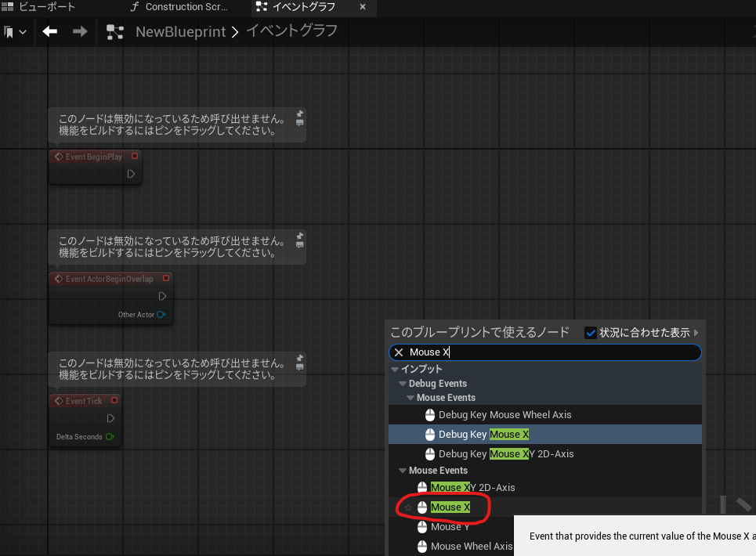Uncheck the 状況に合わせた表示 context-sensitive checkbox

tap(591, 333)
